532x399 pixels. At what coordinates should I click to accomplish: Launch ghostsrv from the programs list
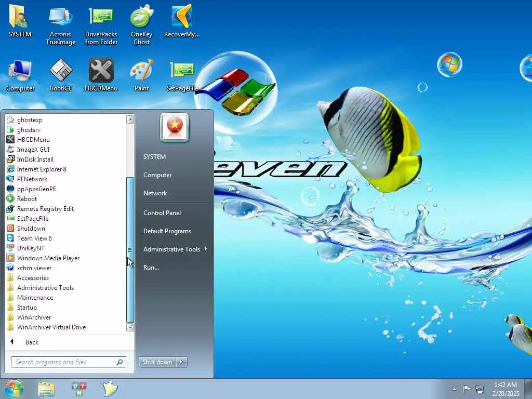(66, 129)
